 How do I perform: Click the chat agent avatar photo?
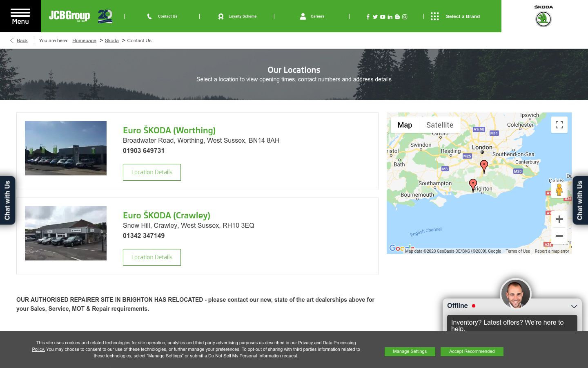pos(516,294)
